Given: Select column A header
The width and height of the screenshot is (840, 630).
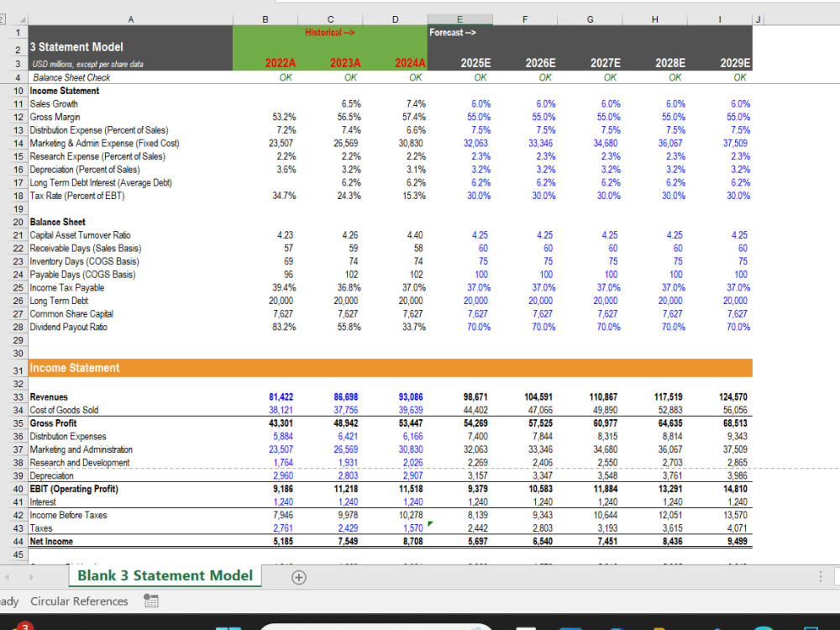Looking at the screenshot, I should tap(131, 20).
